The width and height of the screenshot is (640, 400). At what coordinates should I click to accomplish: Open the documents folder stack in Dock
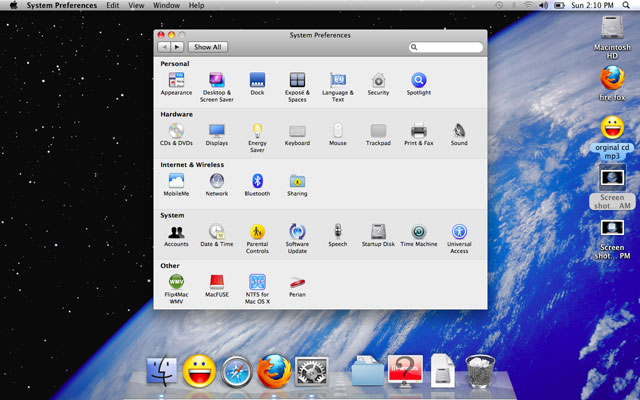[x=367, y=371]
